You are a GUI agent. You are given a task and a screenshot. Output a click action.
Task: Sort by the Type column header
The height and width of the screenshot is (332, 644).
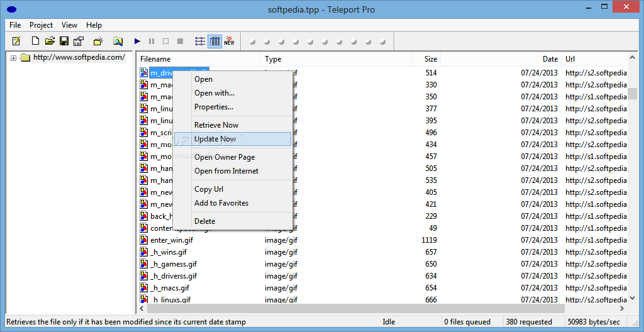(336, 59)
